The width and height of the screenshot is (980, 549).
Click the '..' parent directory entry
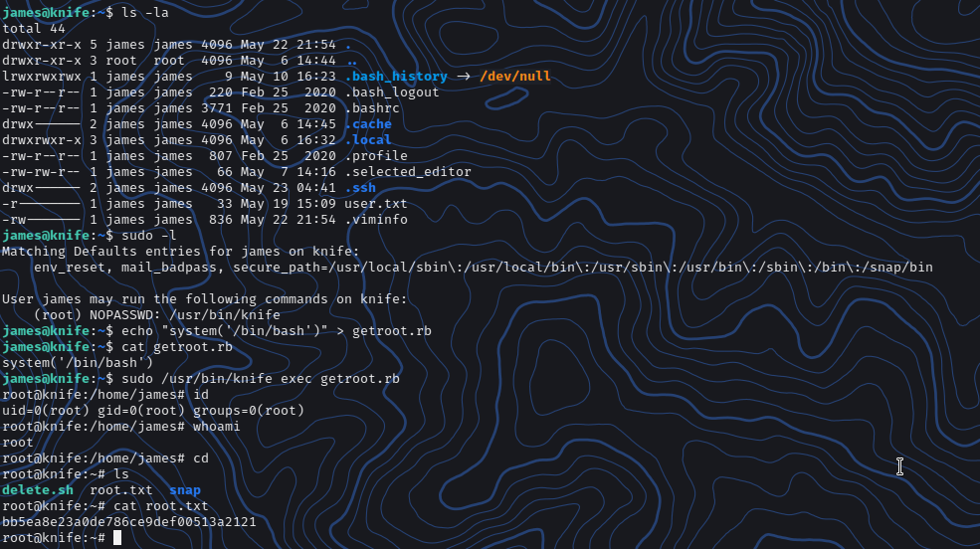coord(352,61)
